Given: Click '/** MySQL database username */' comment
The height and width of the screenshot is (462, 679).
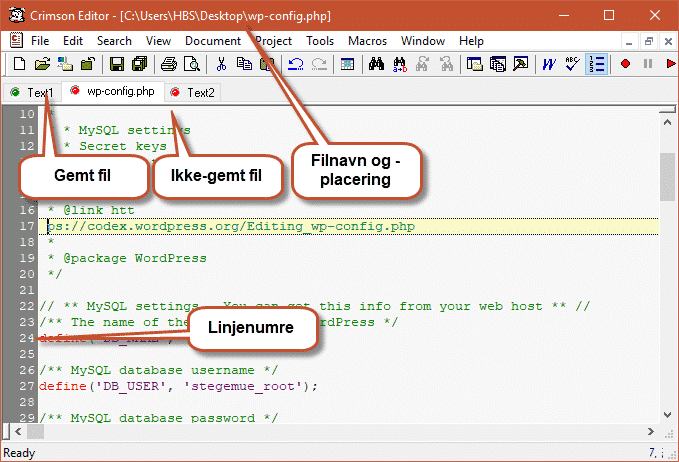Looking at the screenshot, I should coord(158,370).
